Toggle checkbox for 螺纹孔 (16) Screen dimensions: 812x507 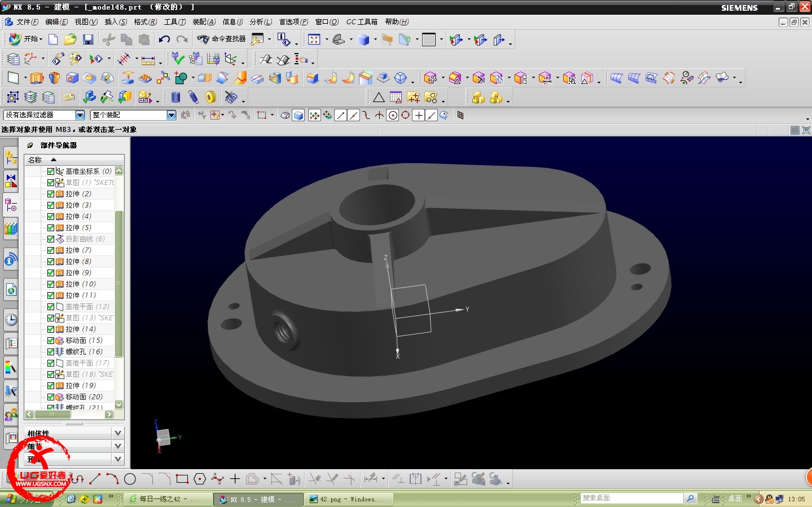(x=51, y=351)
